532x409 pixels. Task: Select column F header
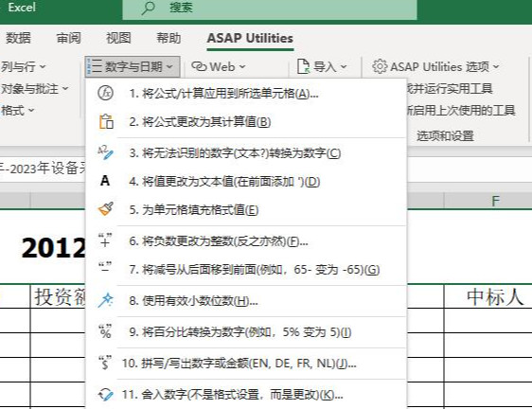[x=488, y=201]
